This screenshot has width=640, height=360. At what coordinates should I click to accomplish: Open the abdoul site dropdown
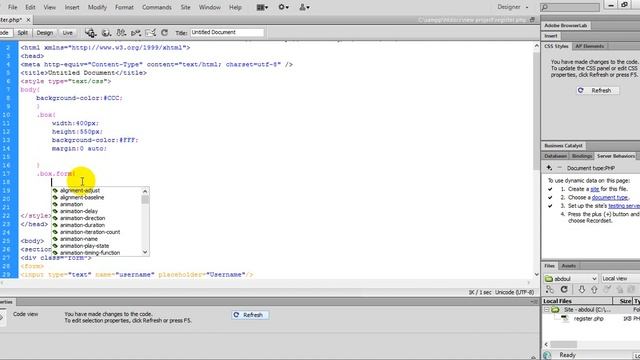[x=571, y=279]
